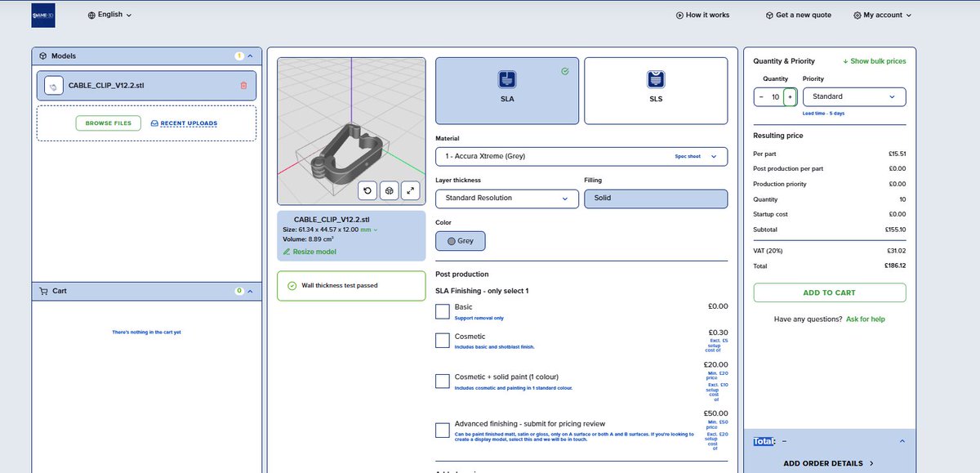Image resolution: width=980 pixels, height=473 pixels.
Task: Click the BROWSE FILES button
Action: 108,123
